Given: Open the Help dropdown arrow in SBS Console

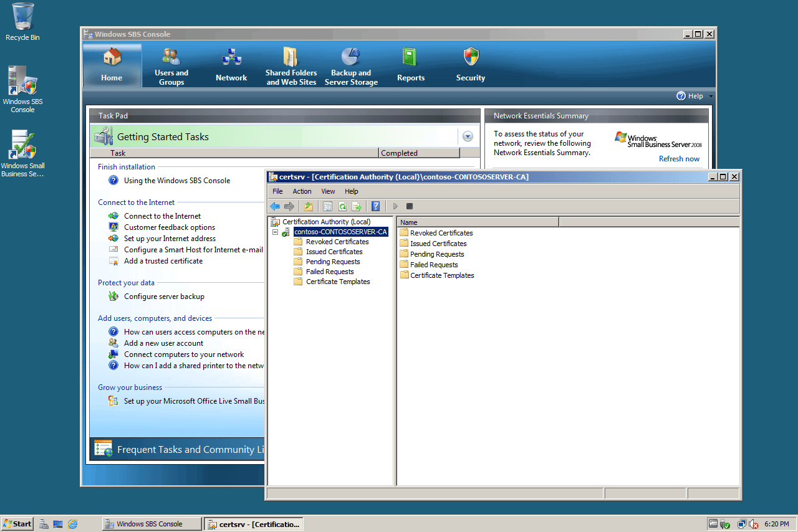Looking at the screenshot, I should point(711,97).
